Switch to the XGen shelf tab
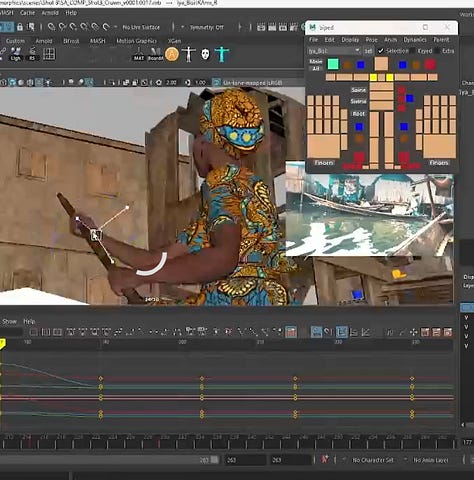 tap(174, 41)
